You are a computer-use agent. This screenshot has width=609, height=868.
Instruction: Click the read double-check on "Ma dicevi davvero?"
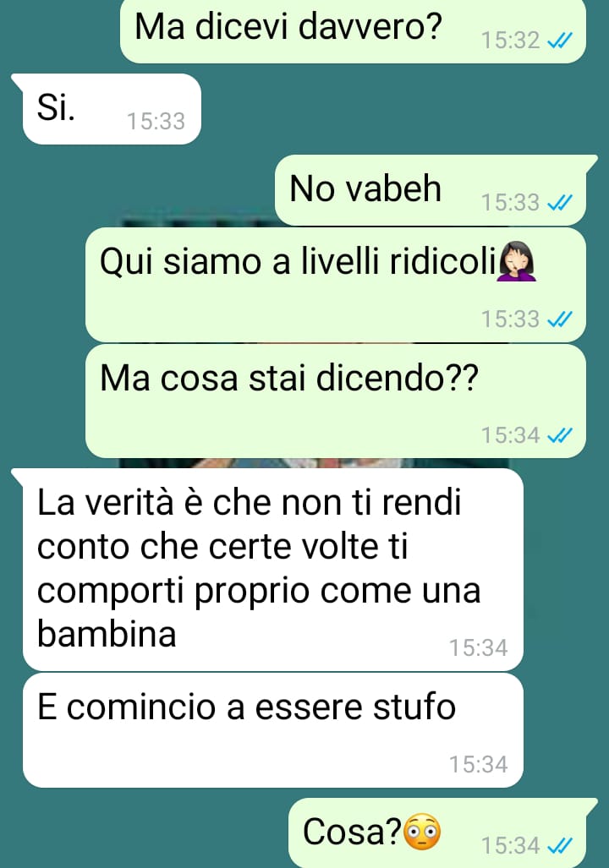click(x=560, y=41)
